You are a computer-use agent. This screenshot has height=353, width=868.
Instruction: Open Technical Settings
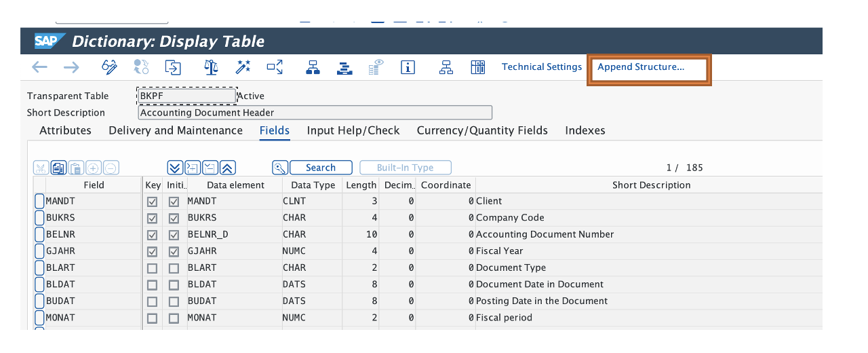pyautogui.click(x=541, y=67)
